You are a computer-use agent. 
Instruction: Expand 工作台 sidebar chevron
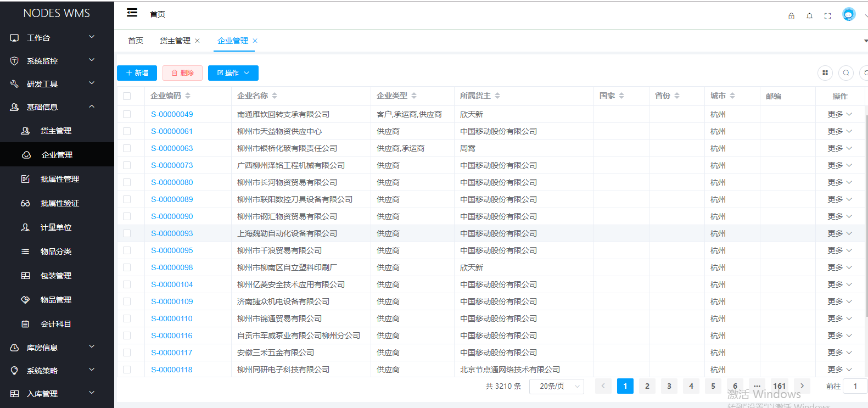(92, 37)
